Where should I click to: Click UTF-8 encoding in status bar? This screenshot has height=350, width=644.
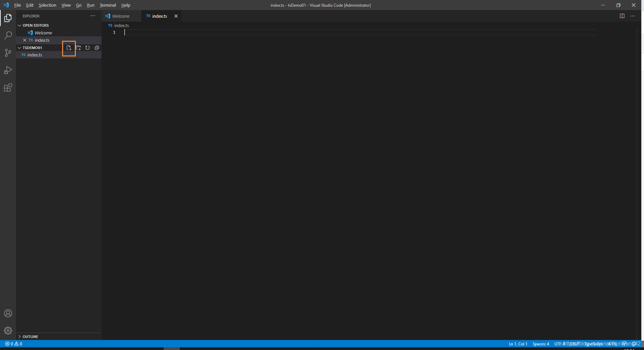(x=560, y=344)
